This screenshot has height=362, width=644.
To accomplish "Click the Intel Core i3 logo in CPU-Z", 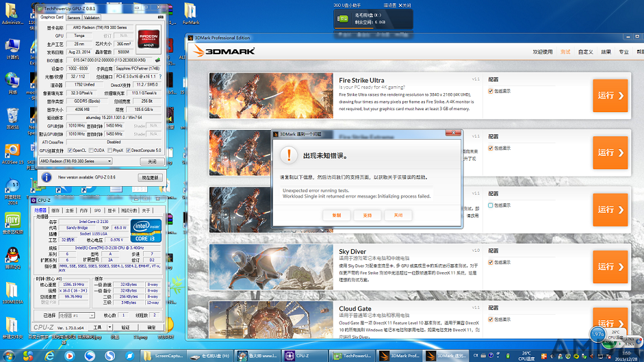I will [x=146, y=231].
